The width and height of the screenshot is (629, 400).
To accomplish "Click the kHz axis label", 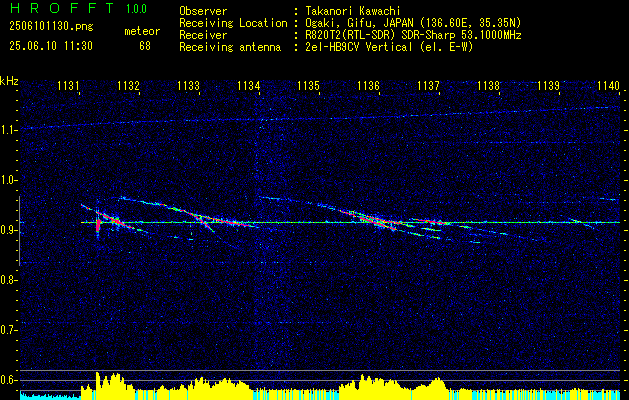I will pyautogui.click(x=9, y=82).
